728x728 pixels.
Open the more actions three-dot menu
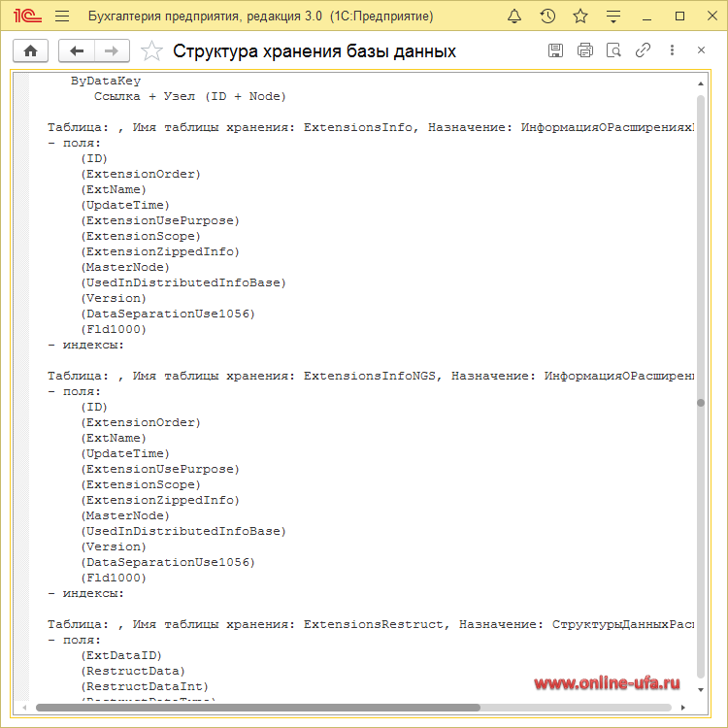[x=672, y=50]
